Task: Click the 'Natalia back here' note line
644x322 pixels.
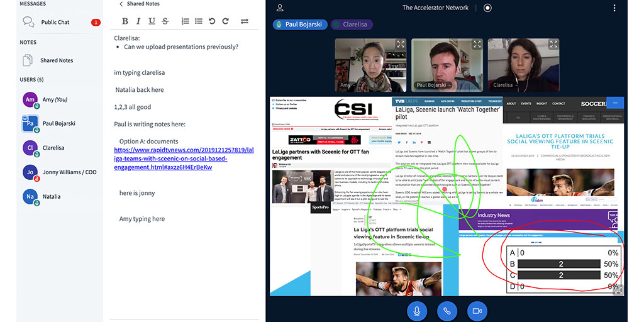Action: coord(139,89)
